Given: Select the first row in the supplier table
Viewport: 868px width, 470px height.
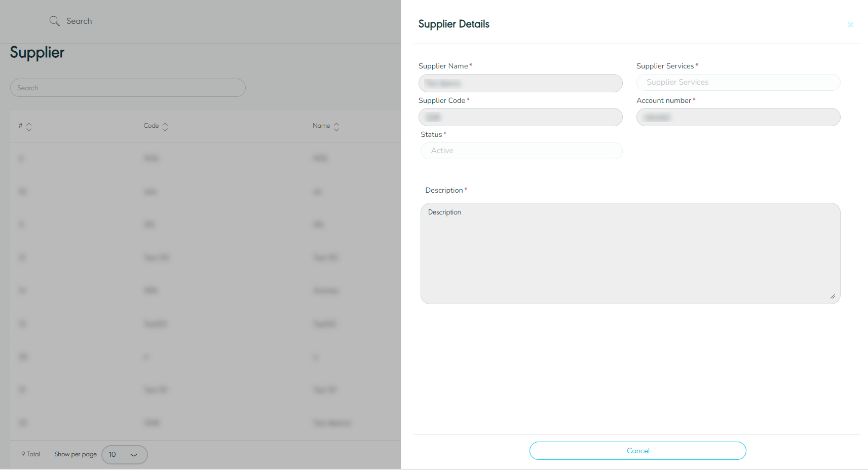Looking at the screenshot, I should point(203,159).
